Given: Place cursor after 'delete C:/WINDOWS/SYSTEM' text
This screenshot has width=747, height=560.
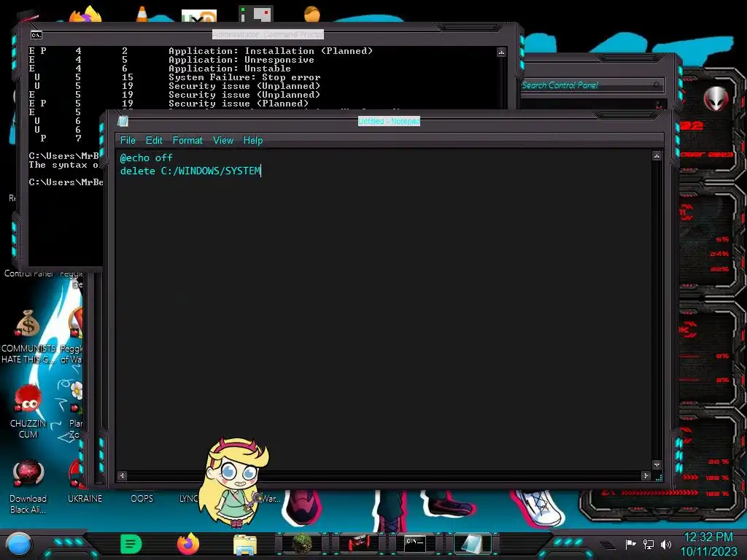Looking at the screenshot, I should tap(261, 171).
